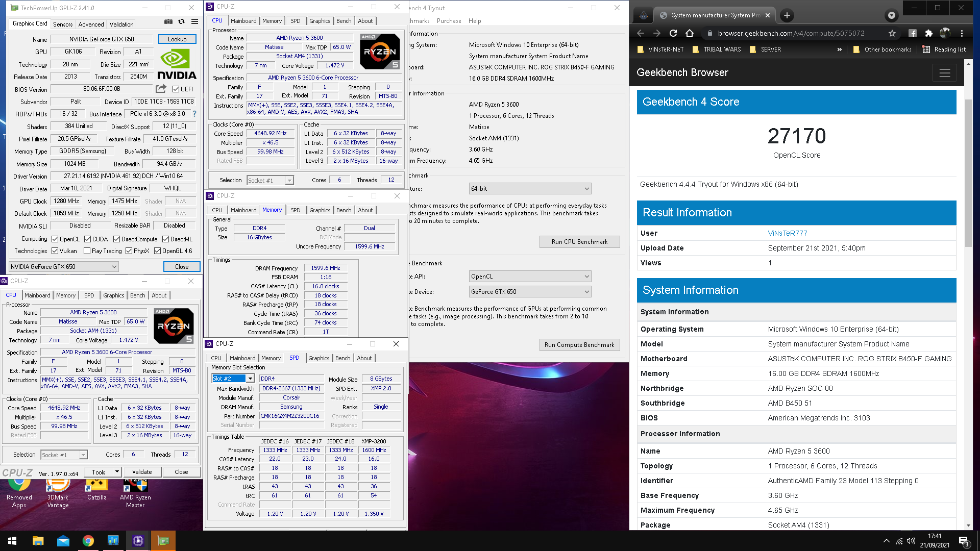Screen dimensions: 980x551
Task: Switch to the Advanced tab in GPU-Z
Action: (x=91, y=24)
